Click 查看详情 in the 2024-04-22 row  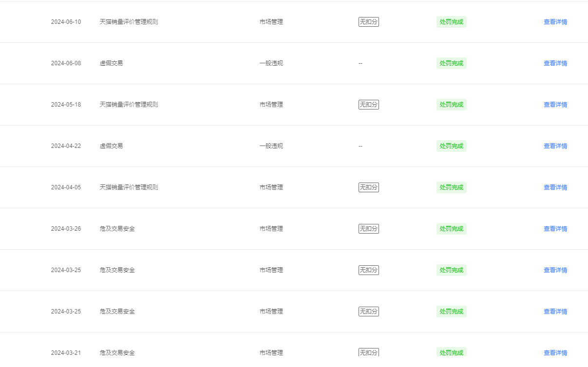(555, 146)
